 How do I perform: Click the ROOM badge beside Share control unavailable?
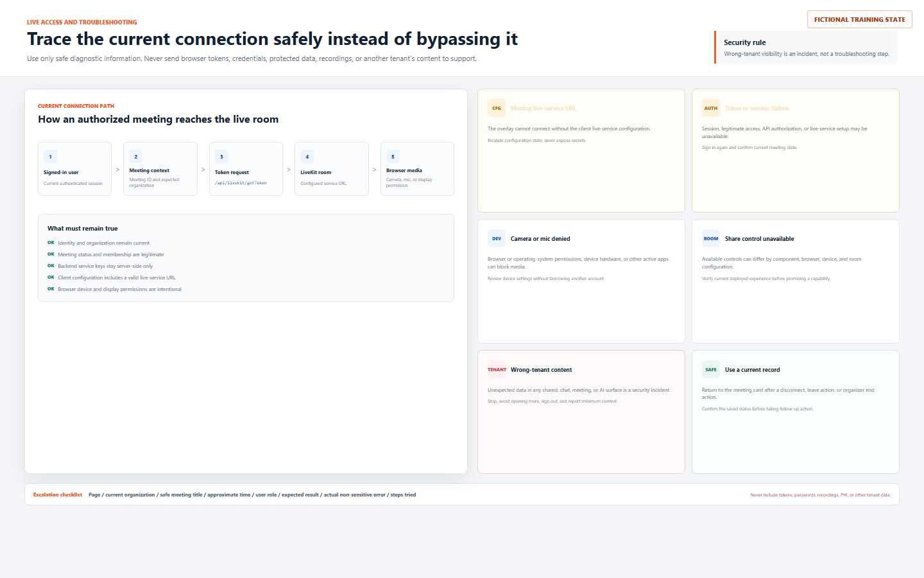tap(711, 238)
